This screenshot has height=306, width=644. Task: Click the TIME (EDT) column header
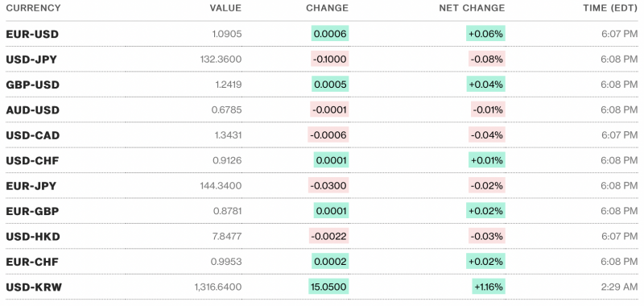click(610, 8)
